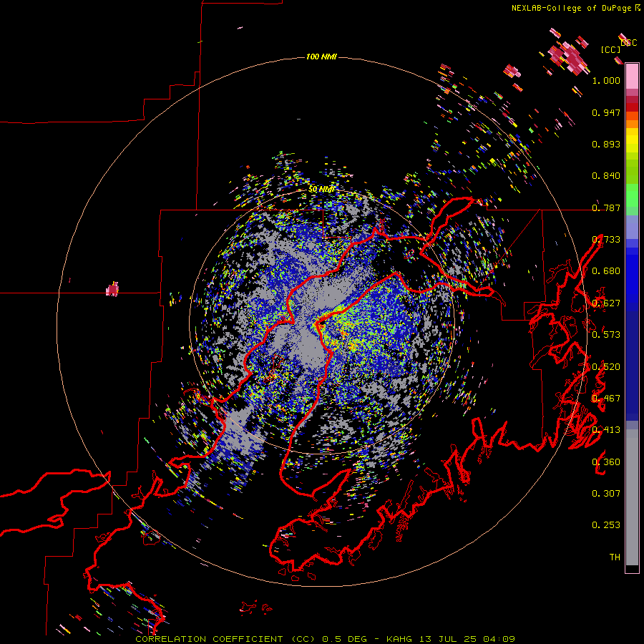
Task: Select the 0.680 colorbar value label
Action: click(606, 271)
